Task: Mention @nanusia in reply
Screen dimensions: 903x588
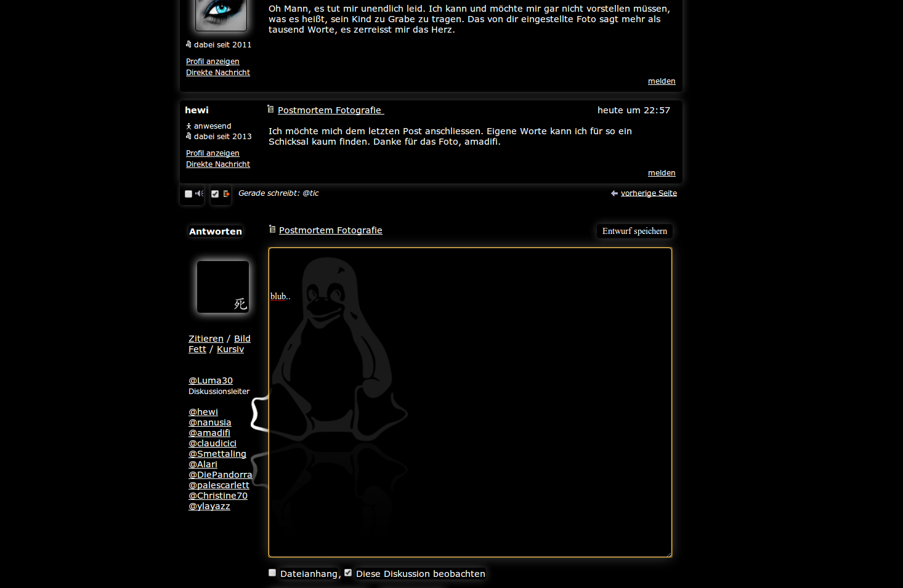Action: click(210, 422)
